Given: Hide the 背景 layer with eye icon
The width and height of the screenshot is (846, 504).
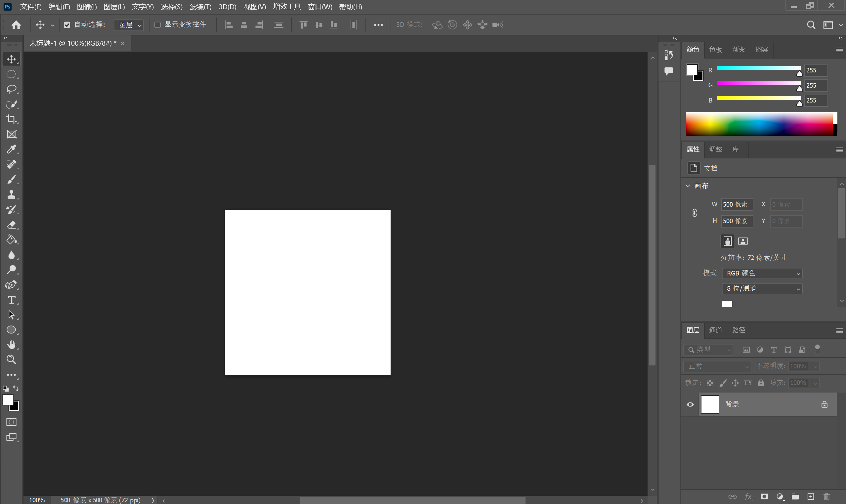Looking at the screenshot, I should pos(690,404).
